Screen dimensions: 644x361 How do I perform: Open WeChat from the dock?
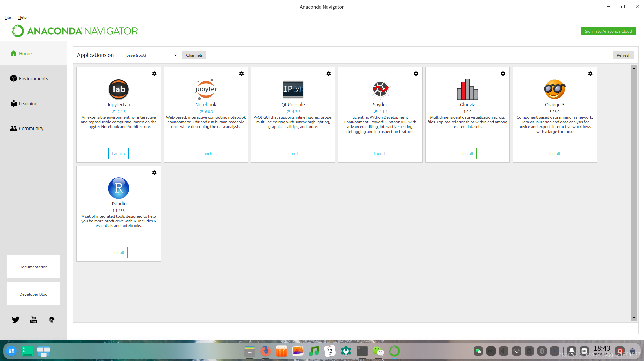[x=378, y=351]
